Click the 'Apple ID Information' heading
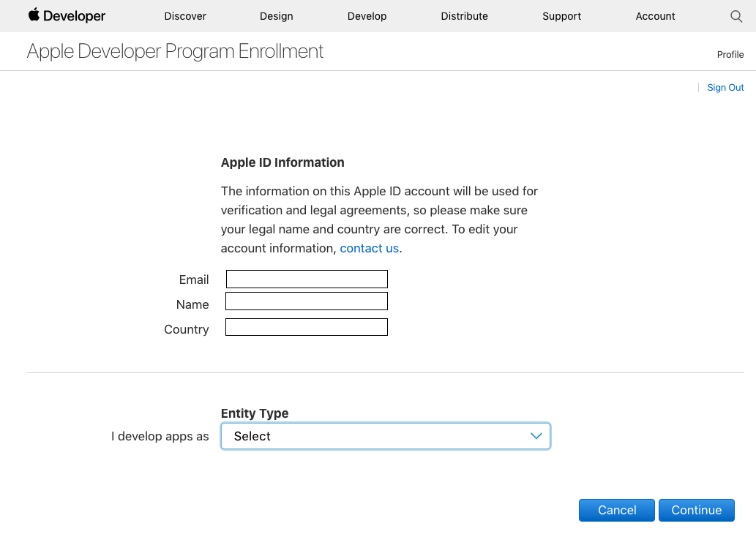Screen dimensions: 756x537 (282, 162)
